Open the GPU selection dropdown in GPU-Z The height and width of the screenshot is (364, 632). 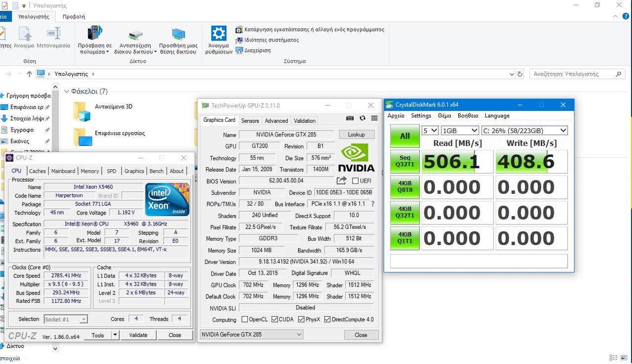(251, 334)
